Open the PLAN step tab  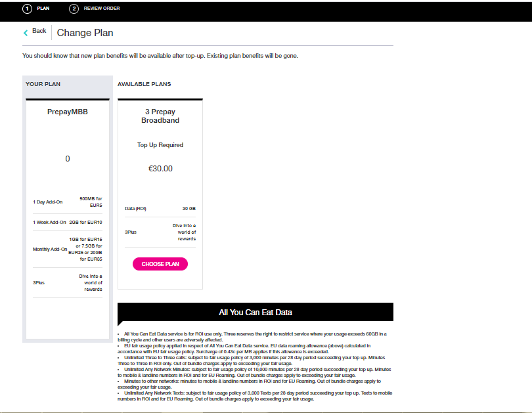(43, 9)
